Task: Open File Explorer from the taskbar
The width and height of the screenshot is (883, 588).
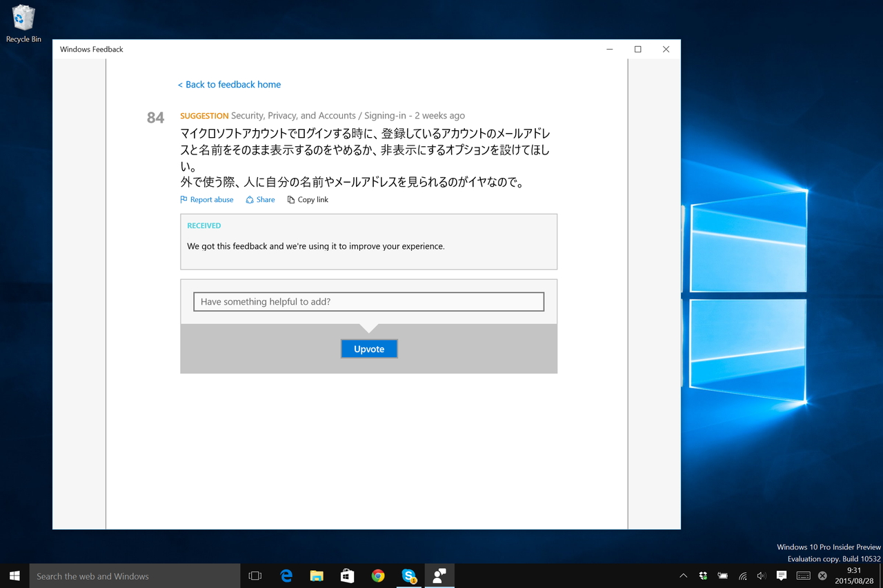Action: click(x=317, y=576)
